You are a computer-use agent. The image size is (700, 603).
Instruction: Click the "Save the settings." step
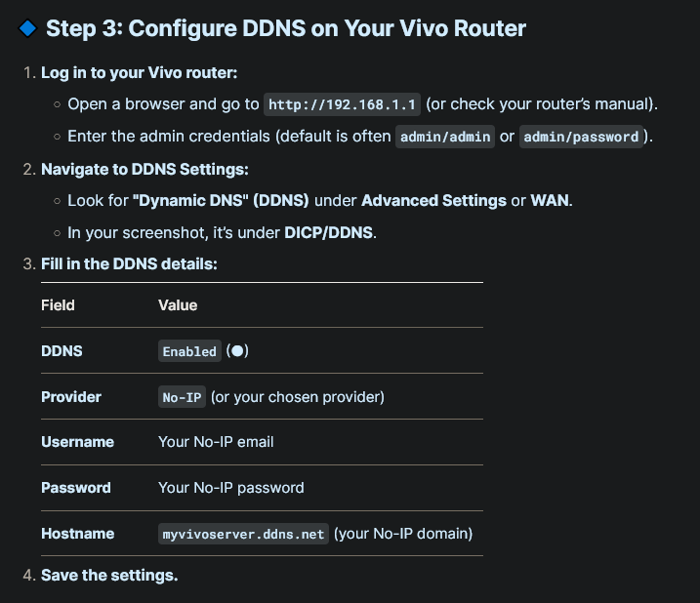(109, 576)
